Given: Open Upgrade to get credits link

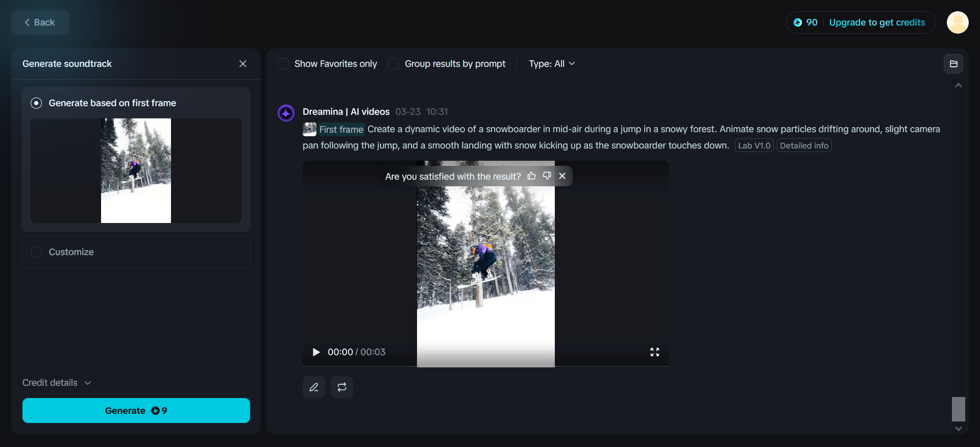Looking at the screenshot, I should click(x=877, y=22).
